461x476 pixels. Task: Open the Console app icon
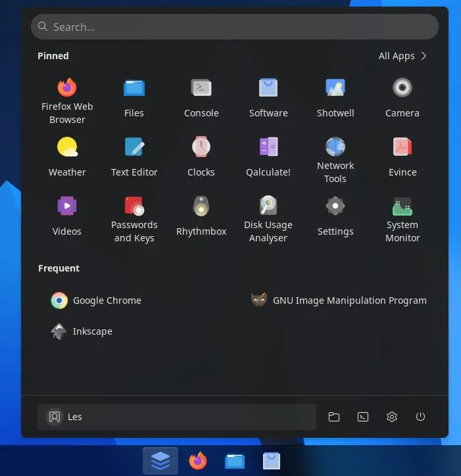tap(201, 87)
